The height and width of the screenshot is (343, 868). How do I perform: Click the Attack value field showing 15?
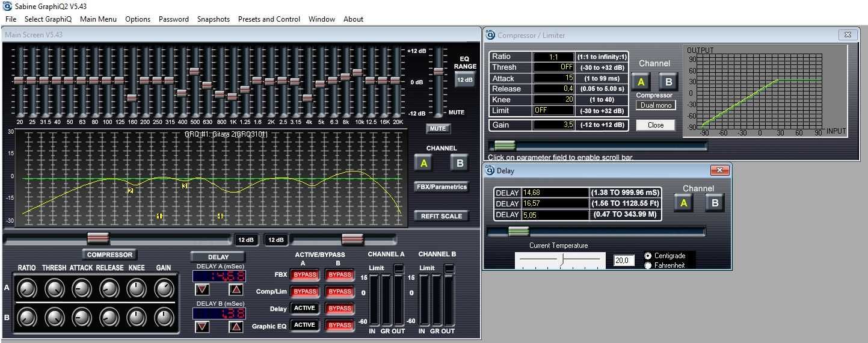pos(553,78)
